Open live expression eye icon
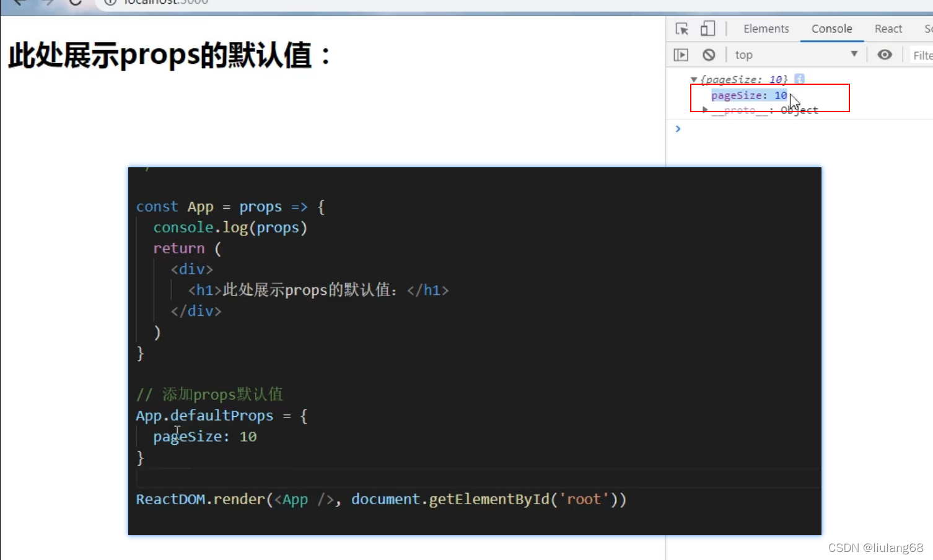This screenshot has width=933, height=560. tap(885, 55)
